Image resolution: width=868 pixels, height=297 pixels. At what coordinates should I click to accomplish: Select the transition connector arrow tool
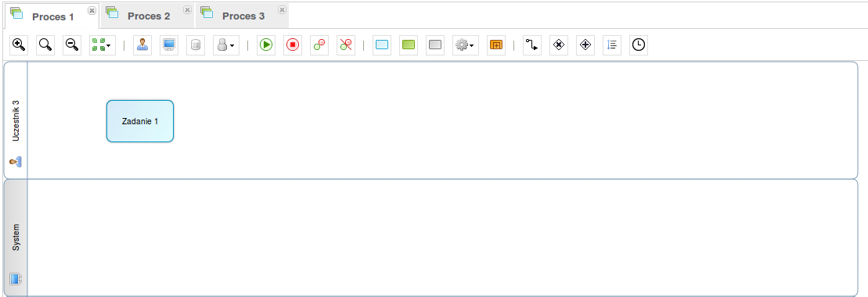532,45
